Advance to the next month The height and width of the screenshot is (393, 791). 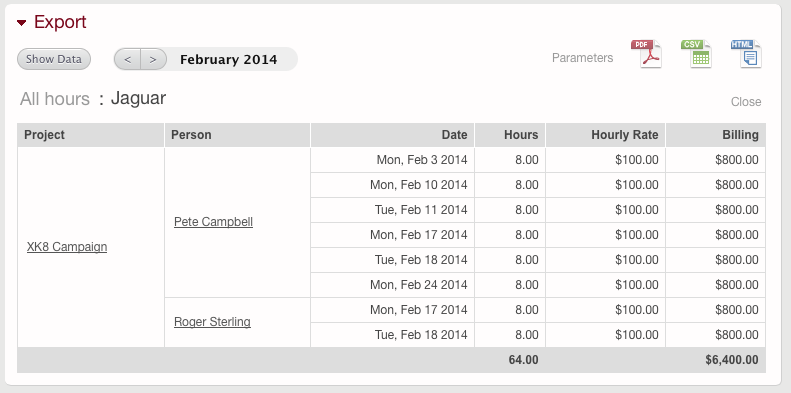(153, 60)
